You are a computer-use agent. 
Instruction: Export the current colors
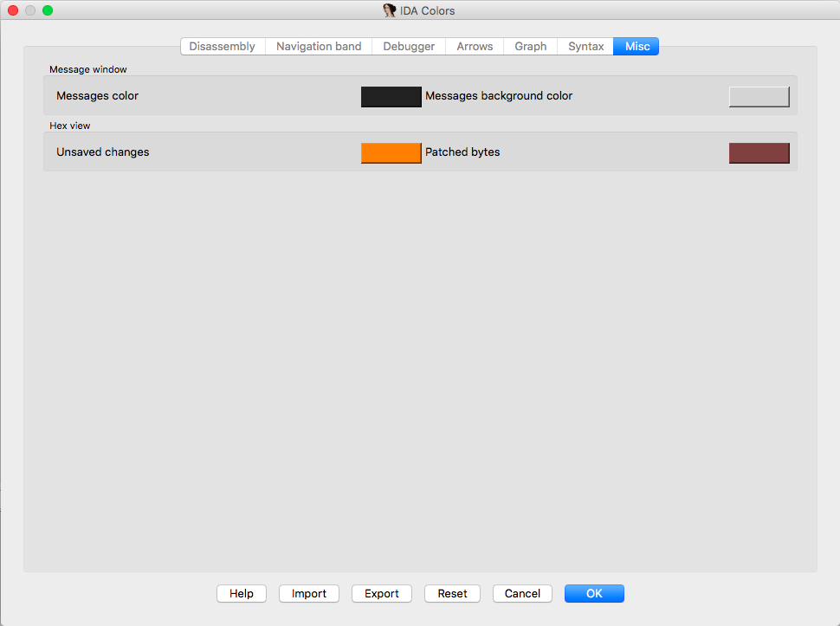[x=382, y=593]
